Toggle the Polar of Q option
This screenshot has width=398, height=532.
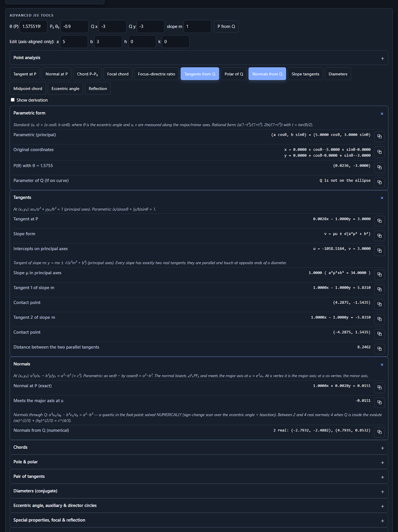(x=234, y=74)
